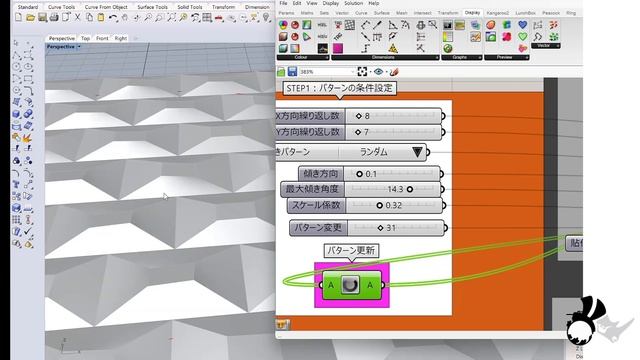Open the Grasshopper Edit menu
This screenshot has width=640, height=360.
click(297, 3)
